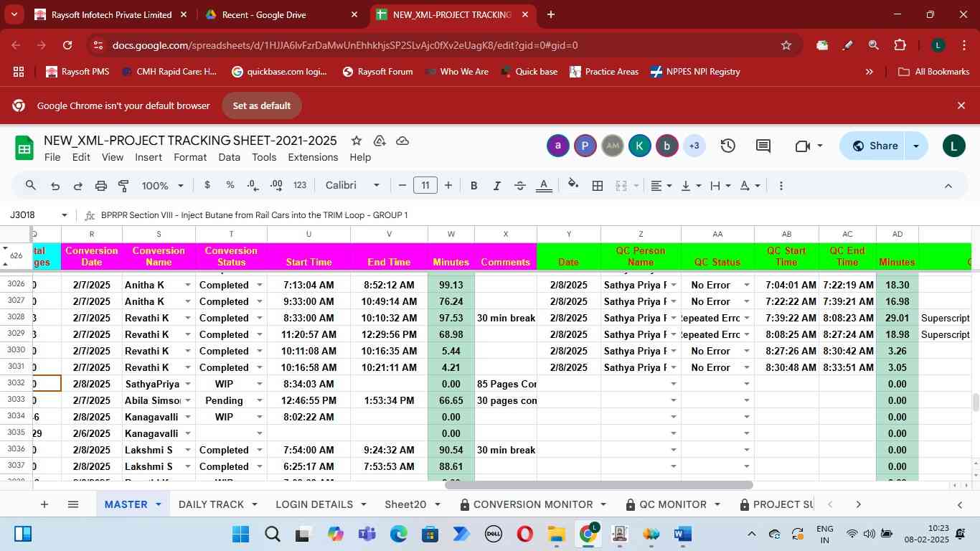
Task: Open Windows Start menu
Action: pos(240,534)
